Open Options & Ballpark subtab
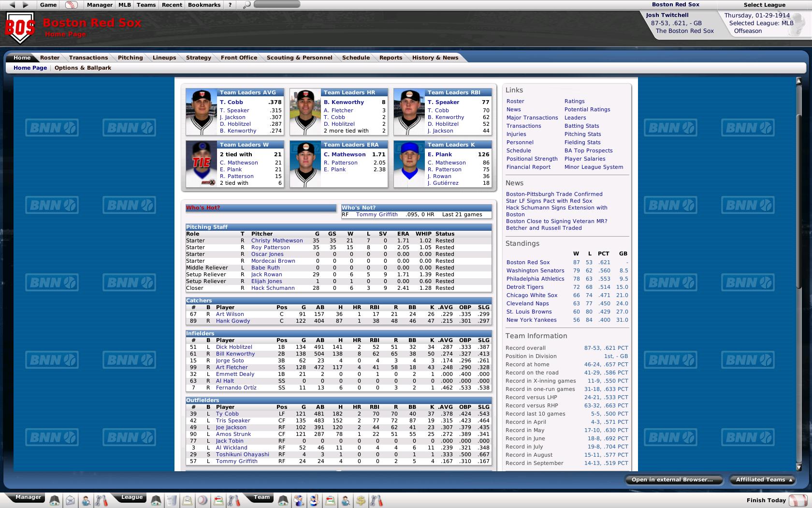Viewport: 812px width, 508px height. pyautogui.click(x=83, y=68)
